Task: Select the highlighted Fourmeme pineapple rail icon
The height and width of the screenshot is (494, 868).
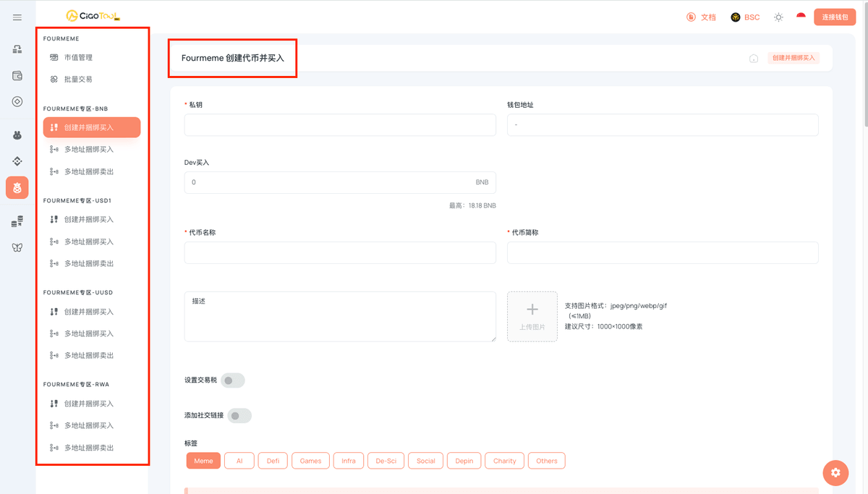Action: point(17,188)
